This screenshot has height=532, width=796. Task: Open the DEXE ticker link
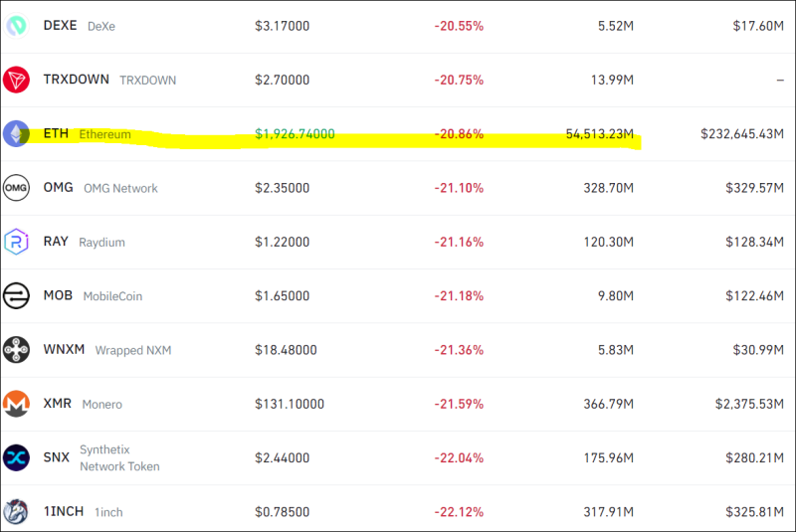pyautogui.click(x=60, y=26)
